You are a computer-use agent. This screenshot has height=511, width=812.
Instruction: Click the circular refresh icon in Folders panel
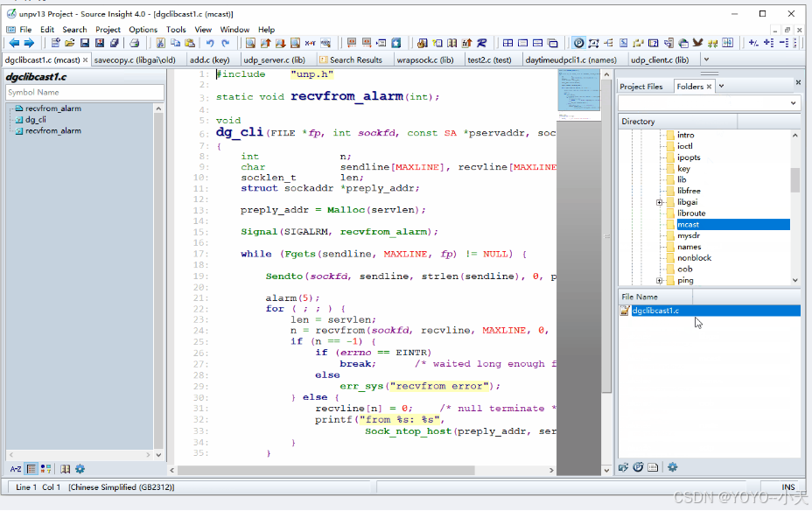pos(638,467)
